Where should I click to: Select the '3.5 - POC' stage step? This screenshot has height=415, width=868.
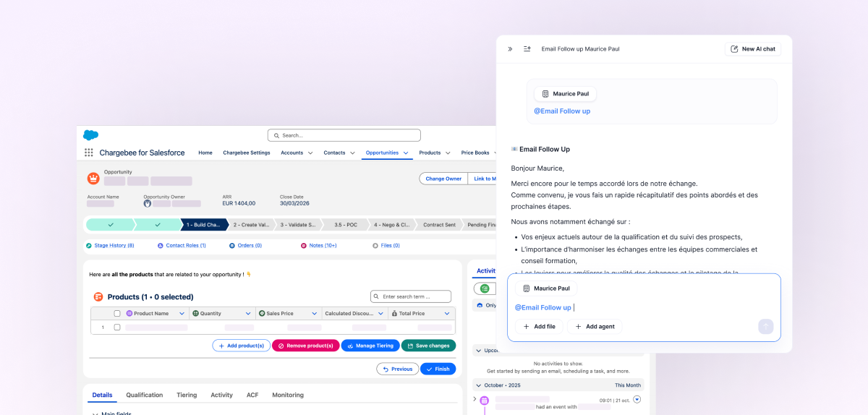coord(344,225)
